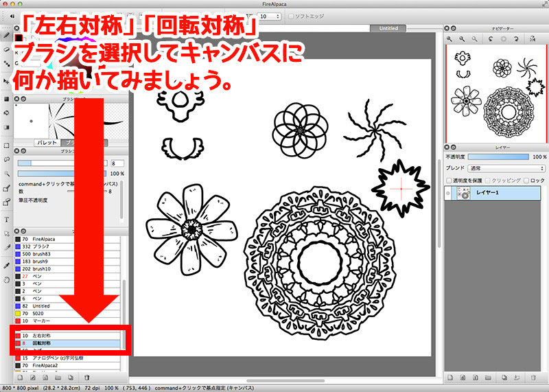Select the マーカー brush
Image resolution: width=549 pixels, height=392 pixels.
click(67, 321)
